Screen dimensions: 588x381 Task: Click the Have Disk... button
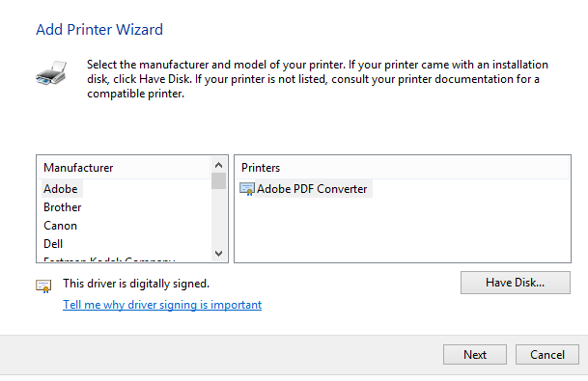click(x=516, y=283)
